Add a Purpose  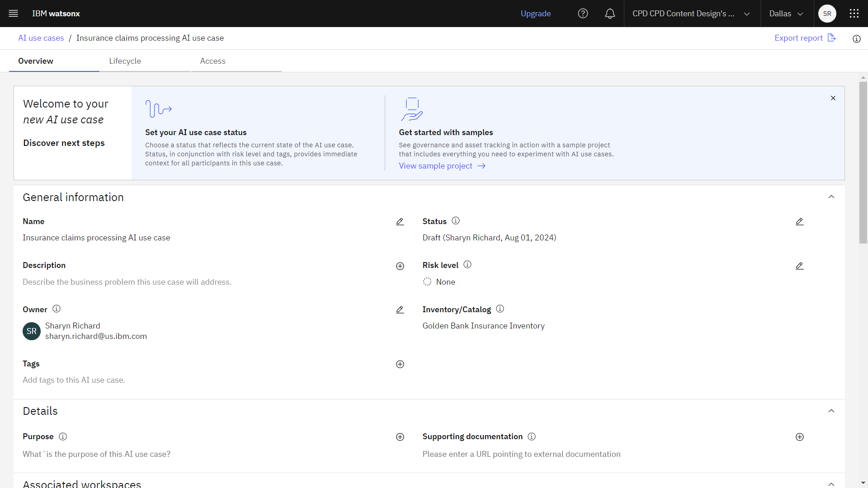pyautogui.click(x=400, y=437)
